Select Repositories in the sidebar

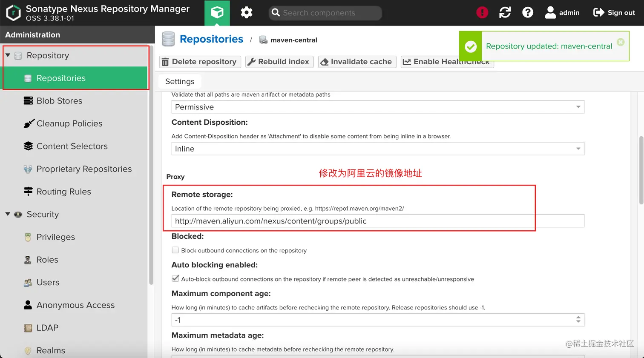tap(75, 78)
